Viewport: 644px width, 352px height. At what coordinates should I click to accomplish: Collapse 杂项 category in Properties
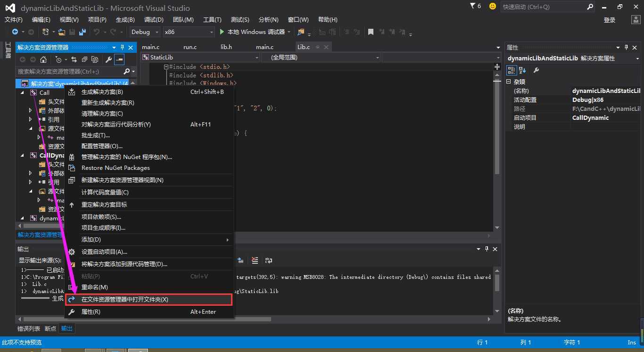pos(509,82)
